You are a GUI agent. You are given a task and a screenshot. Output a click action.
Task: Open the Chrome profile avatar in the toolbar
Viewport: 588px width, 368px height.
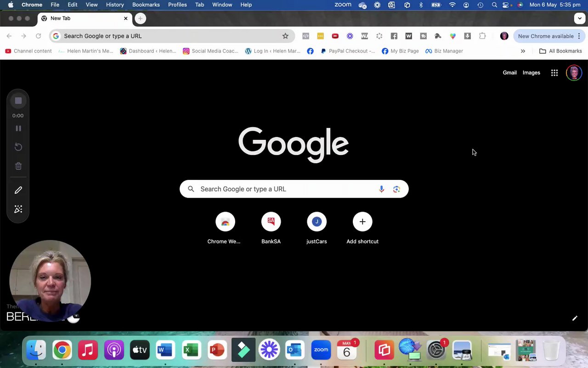pos(504,36)
